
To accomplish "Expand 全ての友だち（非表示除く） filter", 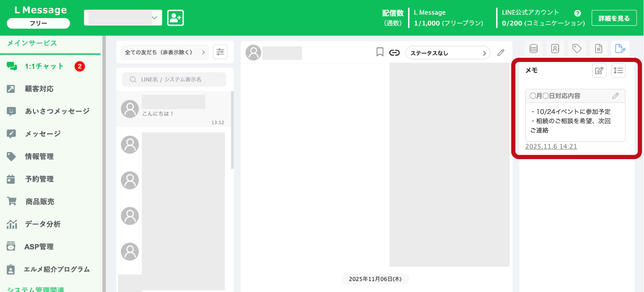I will (x=165, y=52).
